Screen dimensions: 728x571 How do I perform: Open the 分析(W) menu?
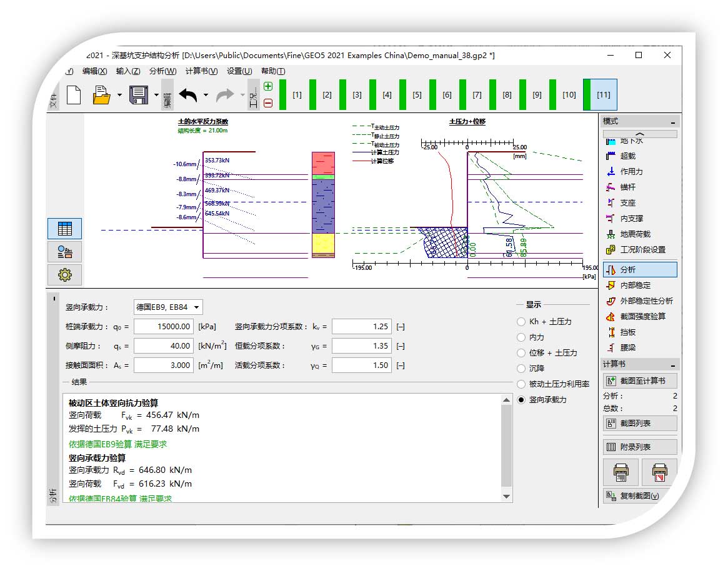[162, 71]
